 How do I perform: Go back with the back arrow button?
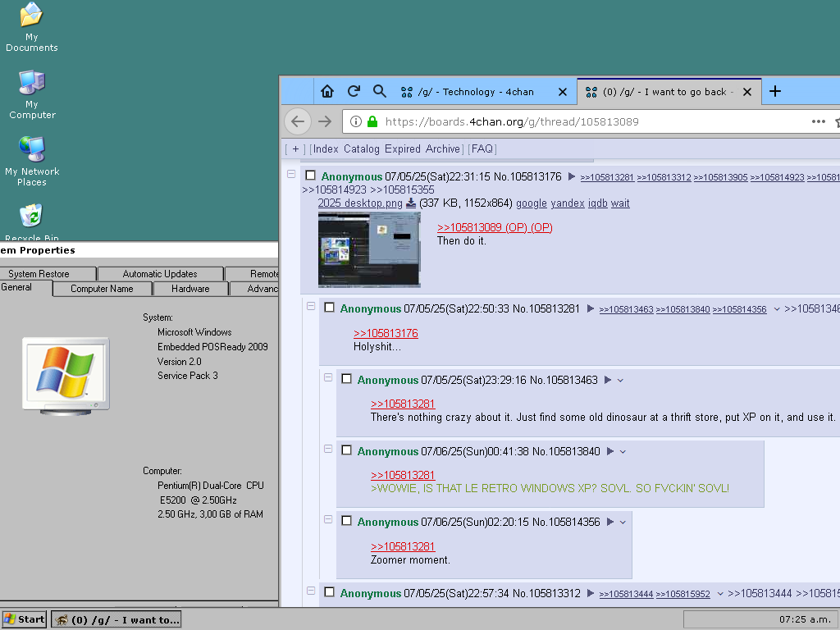click(x=298, y=121)
